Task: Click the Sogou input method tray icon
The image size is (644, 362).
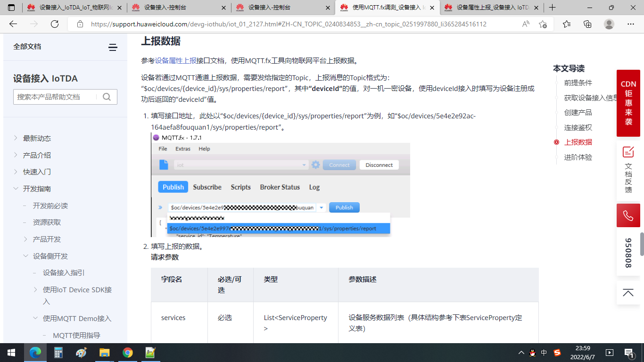Action: 557,353
